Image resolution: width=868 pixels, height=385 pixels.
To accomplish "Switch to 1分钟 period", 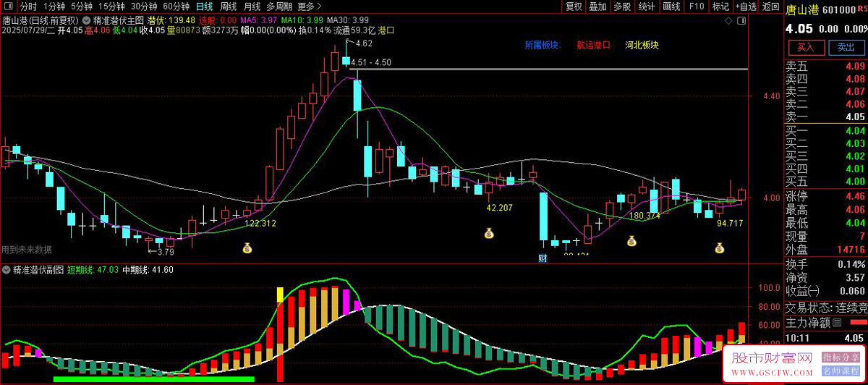I will [x=54, y=7].
